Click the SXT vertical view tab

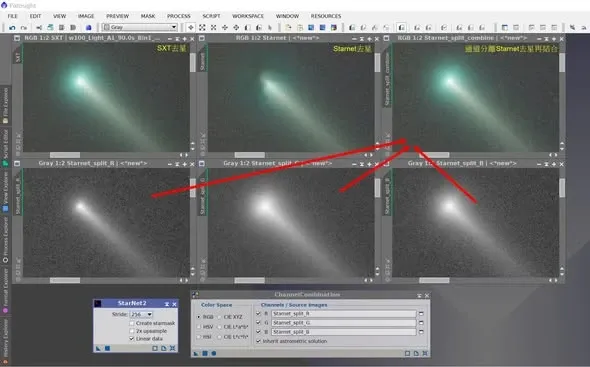point(18,57)
